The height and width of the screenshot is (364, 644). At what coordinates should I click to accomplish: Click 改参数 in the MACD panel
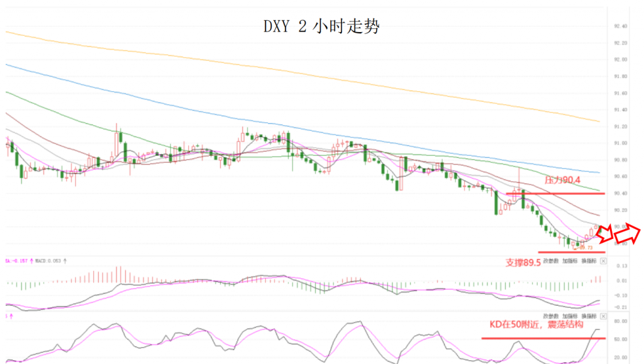pyautogui.click(x=551, y=261)
